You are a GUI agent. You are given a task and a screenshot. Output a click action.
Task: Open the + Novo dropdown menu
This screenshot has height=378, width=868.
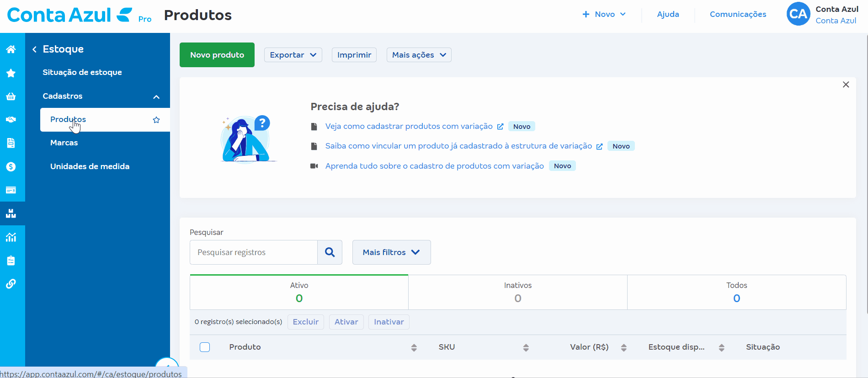coord(604,14)
